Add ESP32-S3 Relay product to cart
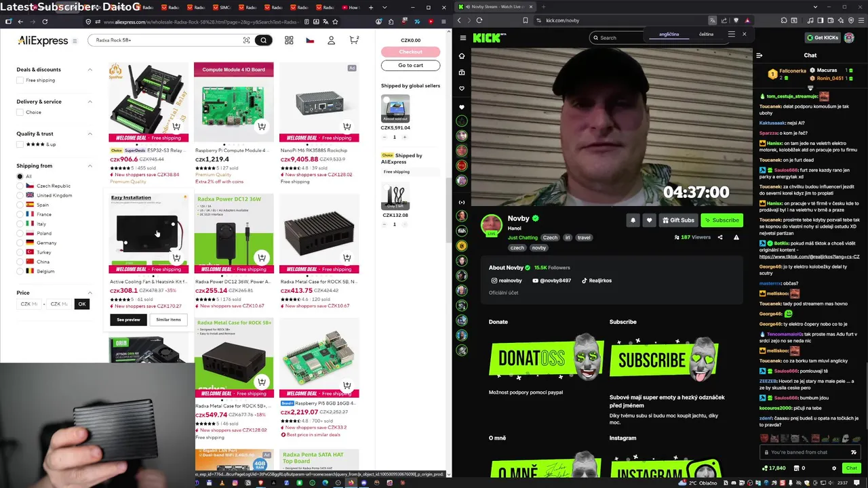The width and height of the screenshot is (868, 488). click(176, 127)
